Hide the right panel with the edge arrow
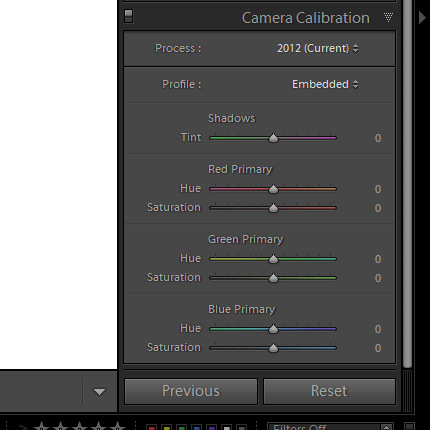Image resolution: width=430 pixels, height=430 pixels. (x=422, y=18)
